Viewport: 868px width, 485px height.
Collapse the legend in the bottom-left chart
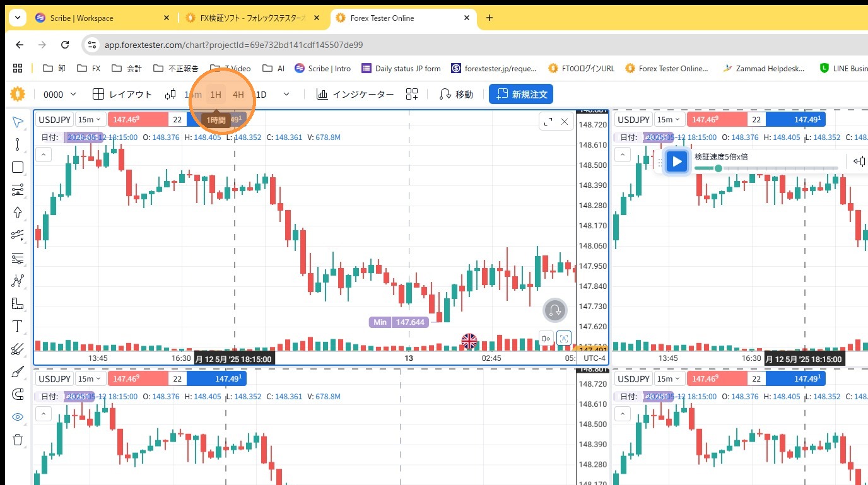point(43,414)
